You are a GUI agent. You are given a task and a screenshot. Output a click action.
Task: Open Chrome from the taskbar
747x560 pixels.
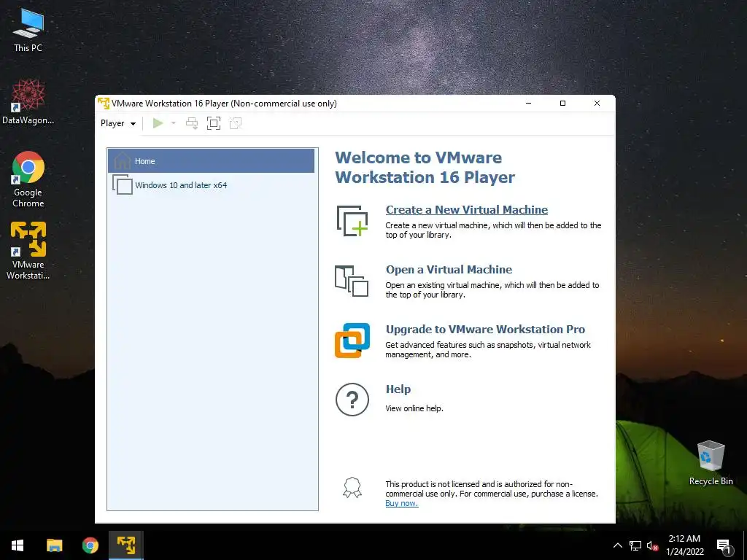coord(90,545)
